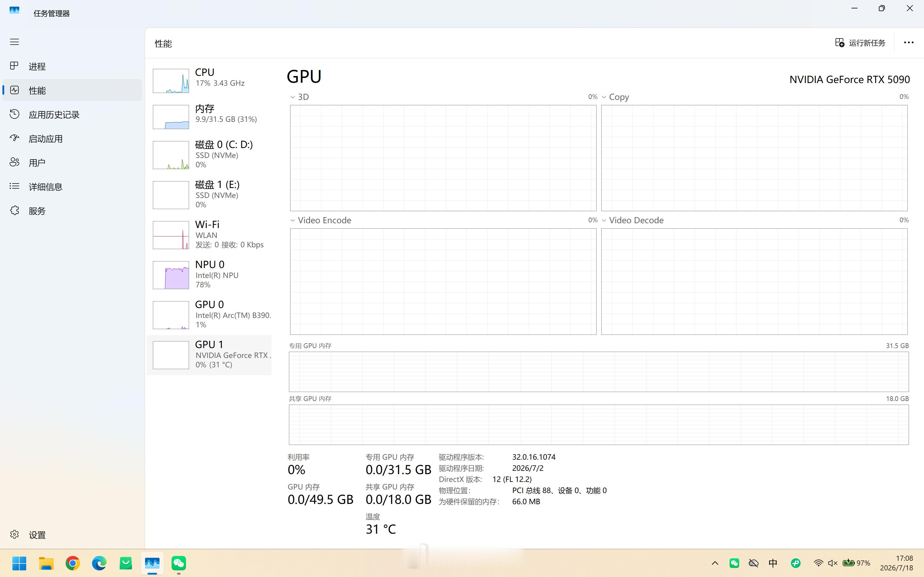Image resolution: width=924 pixels, height=577 pixels.
Task: Open WeChat from the taskbar
Action: (x=179, y=563)
